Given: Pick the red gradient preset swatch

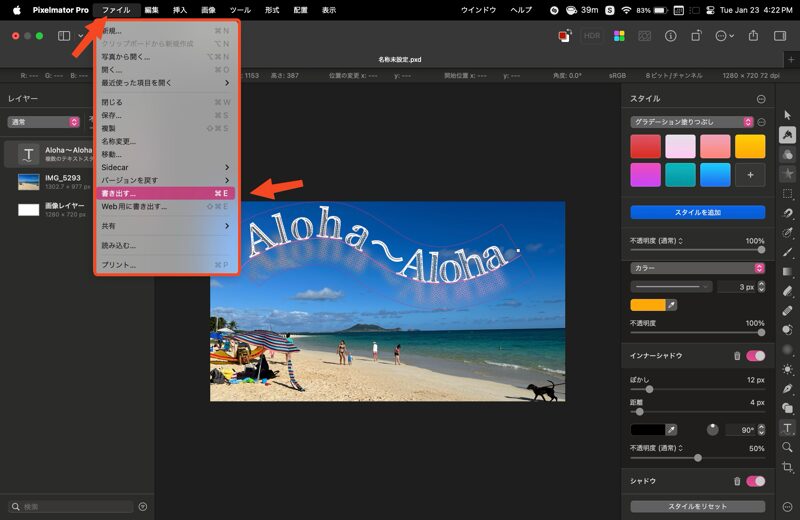Looking at the screenshot, I should [645, 146].
